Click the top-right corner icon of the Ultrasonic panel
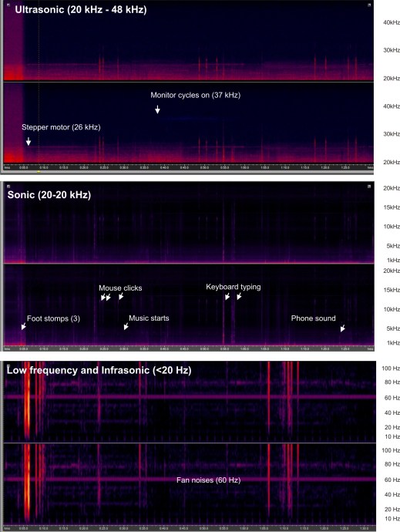400x532 pixels. click(369, 5)
